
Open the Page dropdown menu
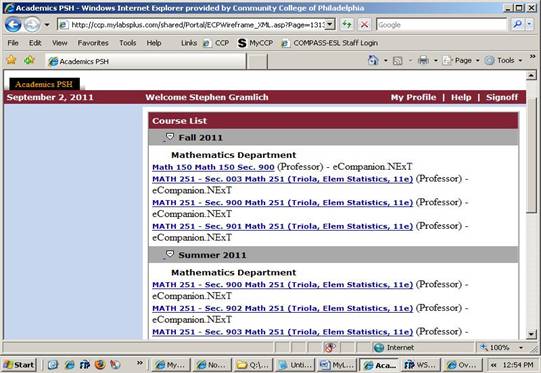(x=462, y=60)
